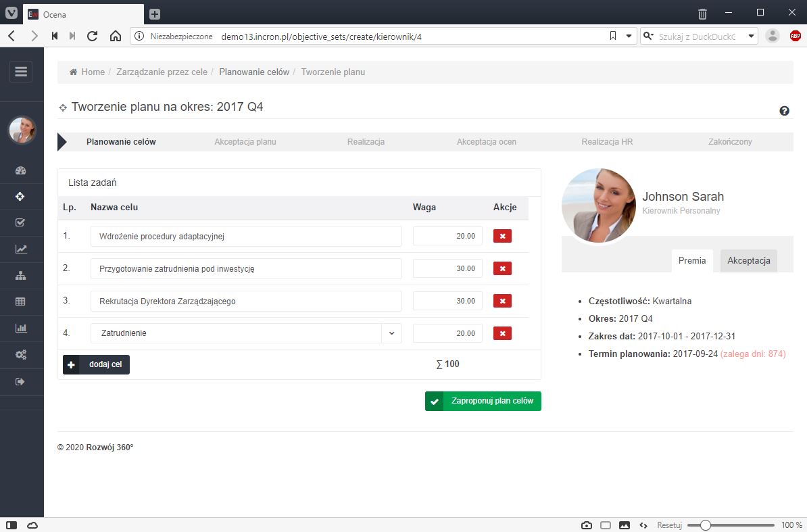
Task: Click Zaproponuj plan celów button
Action: [x=483, y=401]
